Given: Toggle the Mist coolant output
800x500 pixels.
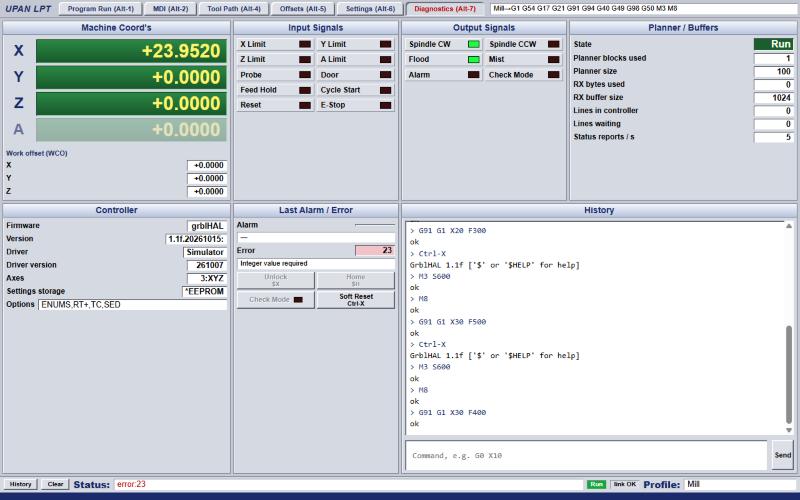Looking at the screenshot, I should (x=554, y=60).
